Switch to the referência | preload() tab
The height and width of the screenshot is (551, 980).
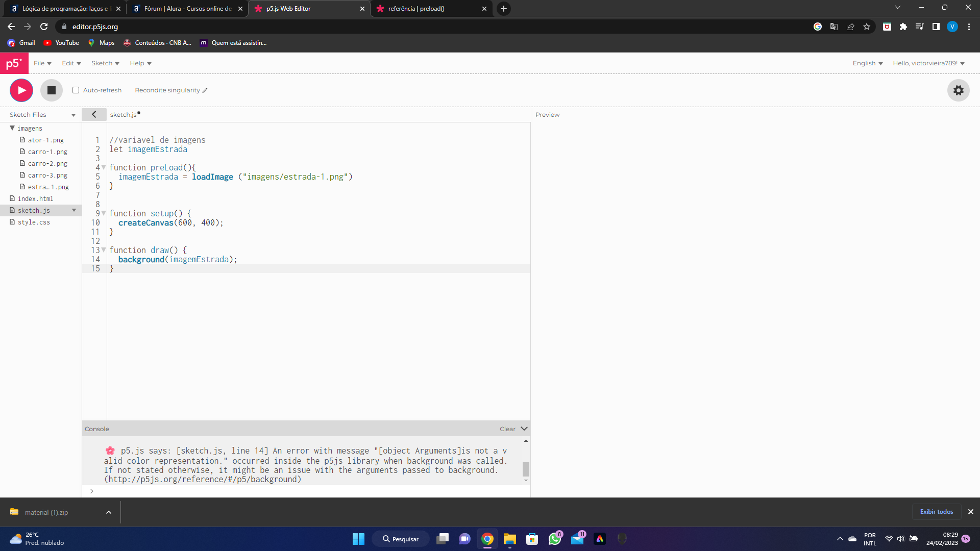(x=431, y=9)
